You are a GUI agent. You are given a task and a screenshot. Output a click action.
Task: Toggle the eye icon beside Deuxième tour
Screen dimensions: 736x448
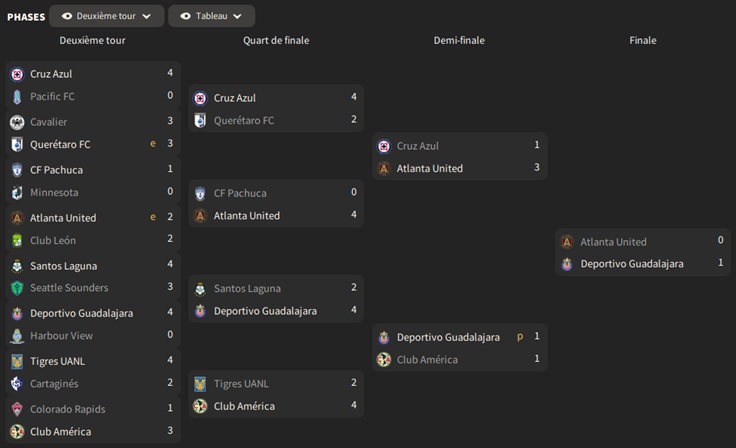pyautogui.click(x=67, y=17)
